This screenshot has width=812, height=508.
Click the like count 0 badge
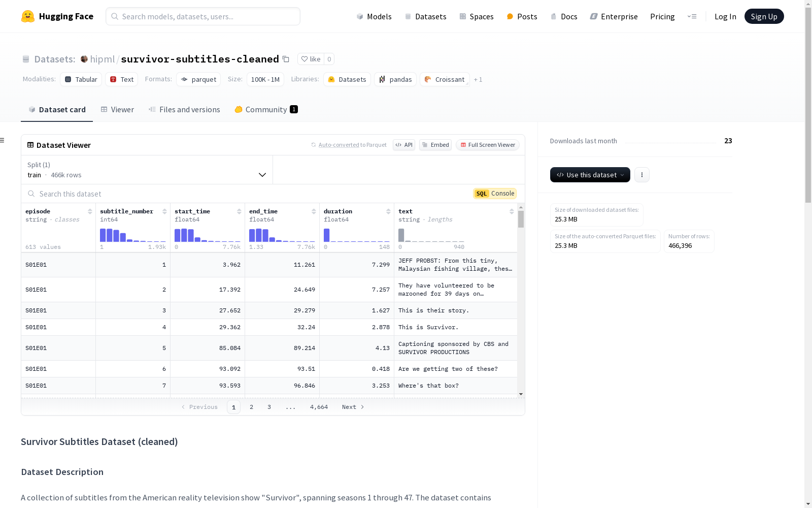click(x=329, y=59)
